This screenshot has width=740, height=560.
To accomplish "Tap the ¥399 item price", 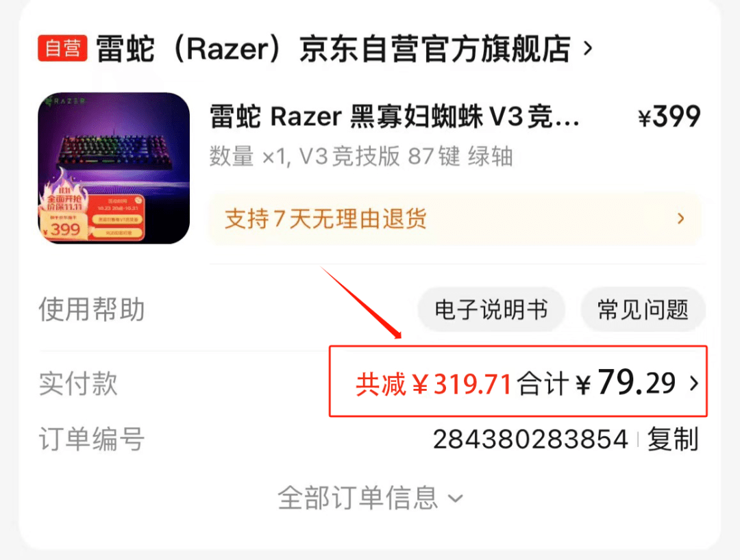I will click(x=669, y=116).
